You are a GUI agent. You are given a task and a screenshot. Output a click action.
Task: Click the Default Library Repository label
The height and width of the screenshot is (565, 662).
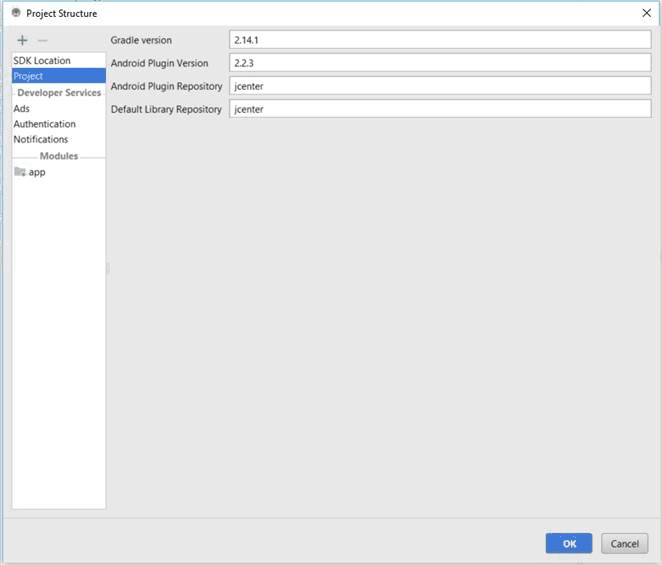(x=166, y=109)
